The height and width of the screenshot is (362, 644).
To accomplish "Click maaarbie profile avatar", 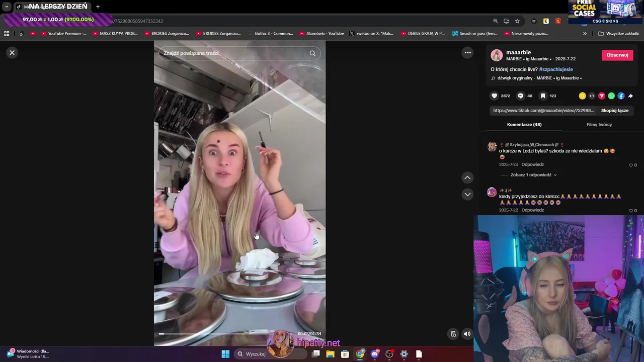I will pyautogui.click(x=497, y=55).
